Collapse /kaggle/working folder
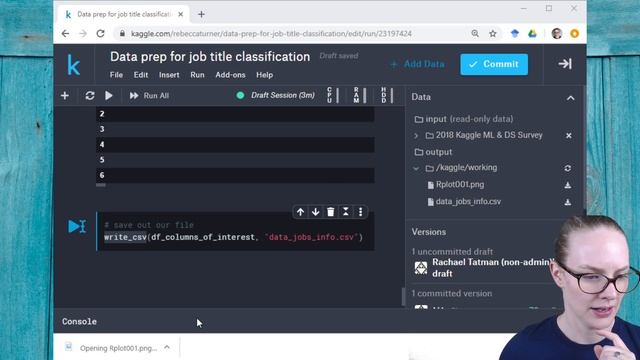Viewport: 640px width, 360px height. point(416,168)
